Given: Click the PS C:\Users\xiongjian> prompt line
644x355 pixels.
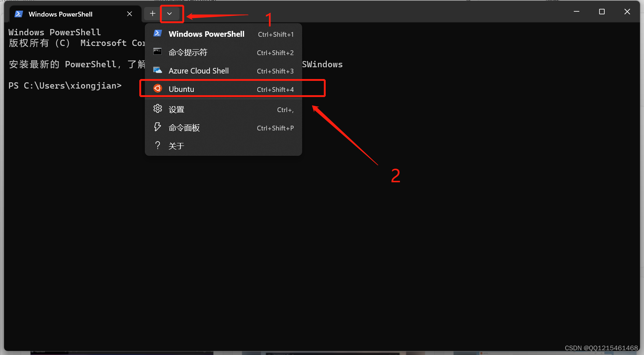Looking at the screenshot, I should 65,86.
